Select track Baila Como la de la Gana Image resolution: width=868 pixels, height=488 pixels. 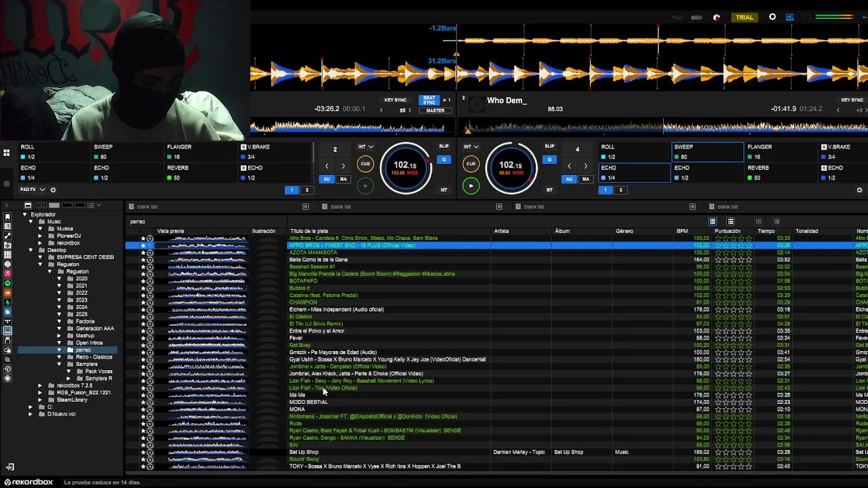pyautogui.click(x=318, y=260)
